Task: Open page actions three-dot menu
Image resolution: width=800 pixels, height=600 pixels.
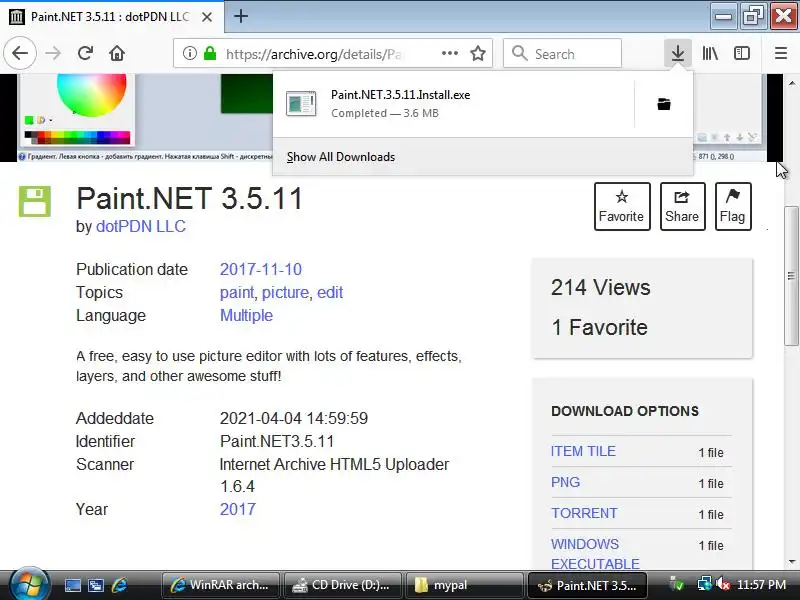Action: point(449,53)
